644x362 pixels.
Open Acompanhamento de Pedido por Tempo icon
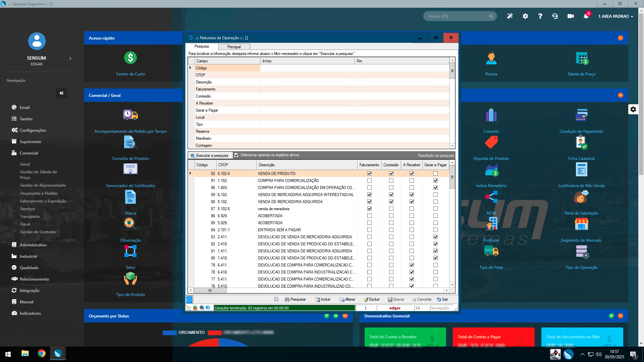[130, 115]
